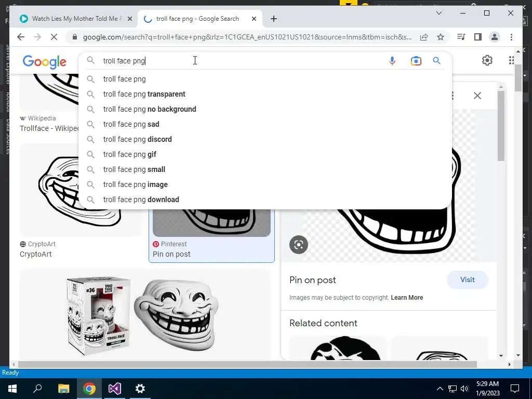
Task: Open the Settings gear taskbar app
Action: coord(140,389)
